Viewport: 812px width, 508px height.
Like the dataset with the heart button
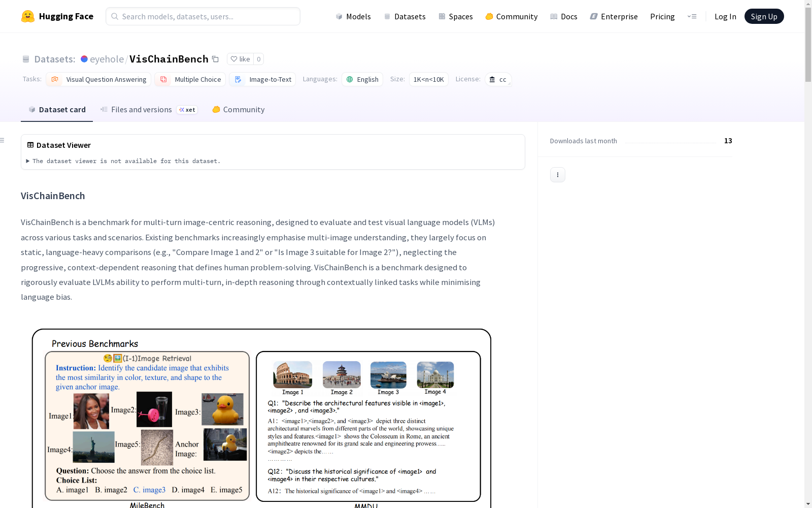click(240, 59)
